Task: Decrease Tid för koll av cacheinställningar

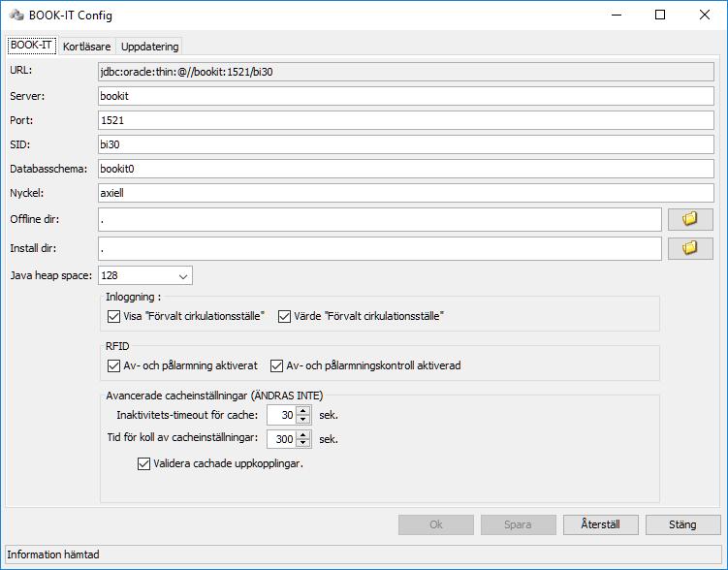Action: [x=303, y=443]
